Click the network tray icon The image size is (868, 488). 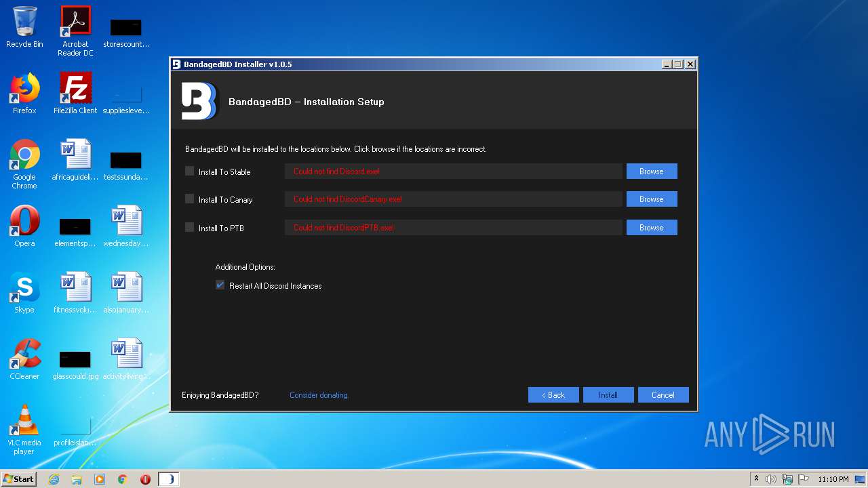pyautogui.click(x=787, y=479)
